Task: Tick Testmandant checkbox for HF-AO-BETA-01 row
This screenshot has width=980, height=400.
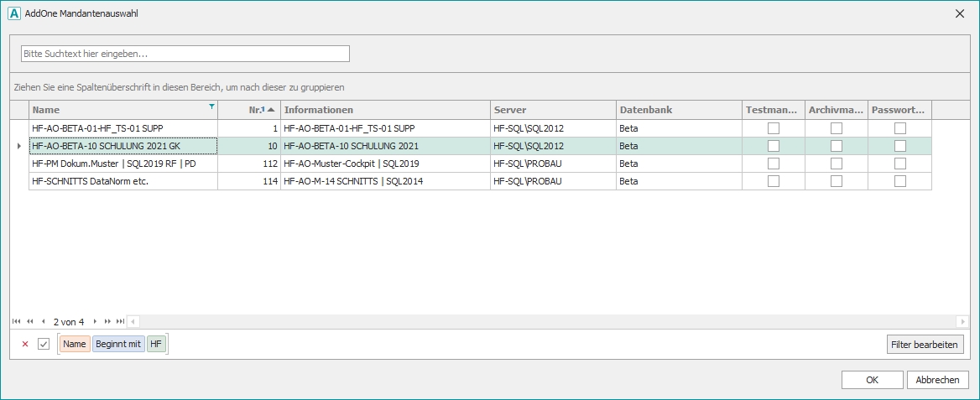Action: click(x=774, y=128)
